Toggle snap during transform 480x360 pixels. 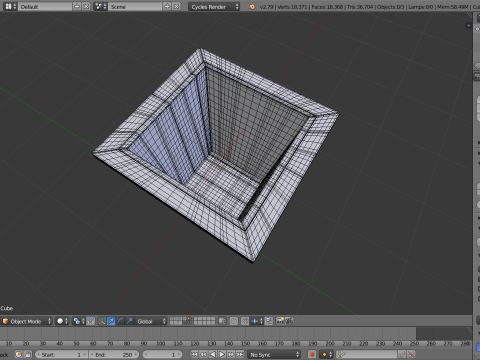point(245,321)
